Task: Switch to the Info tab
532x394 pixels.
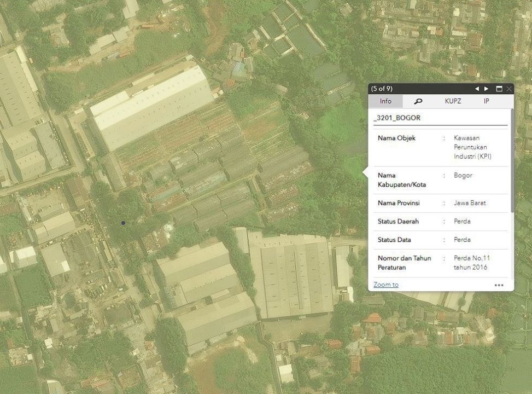Action: point(385,101)
